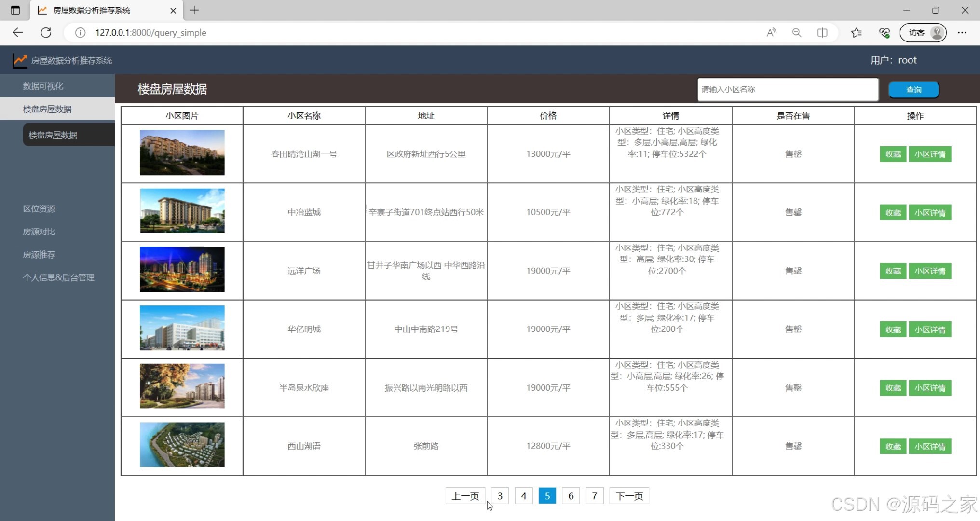Open 小区详情 for 远洋广场
The height and width of the screenshot is (521, 980).
coord(929,271)
